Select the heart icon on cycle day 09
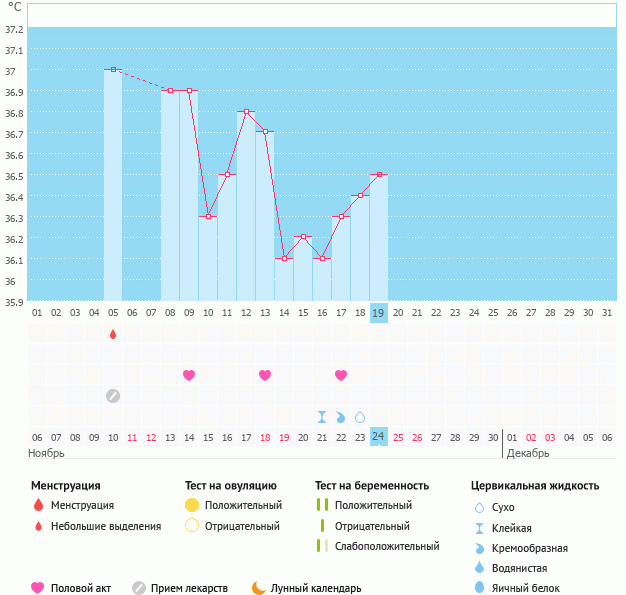Viewport: 626px width, 595px height. click(x=189, y=375)
